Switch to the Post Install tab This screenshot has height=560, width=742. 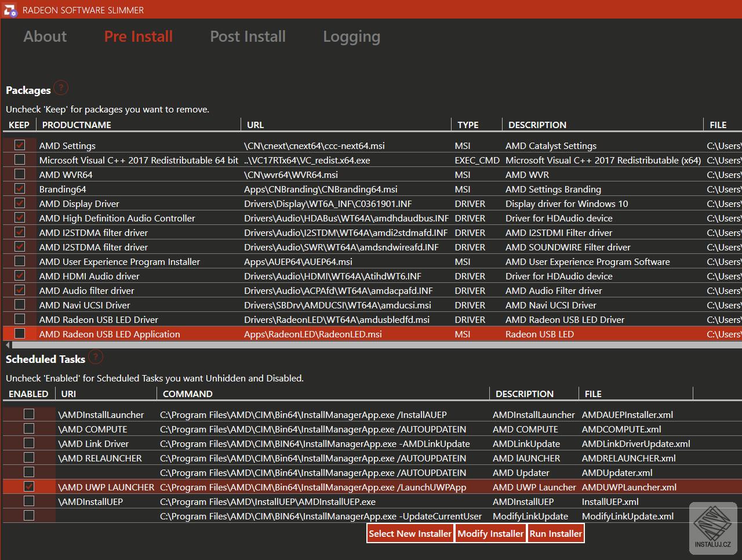[248, 37]
